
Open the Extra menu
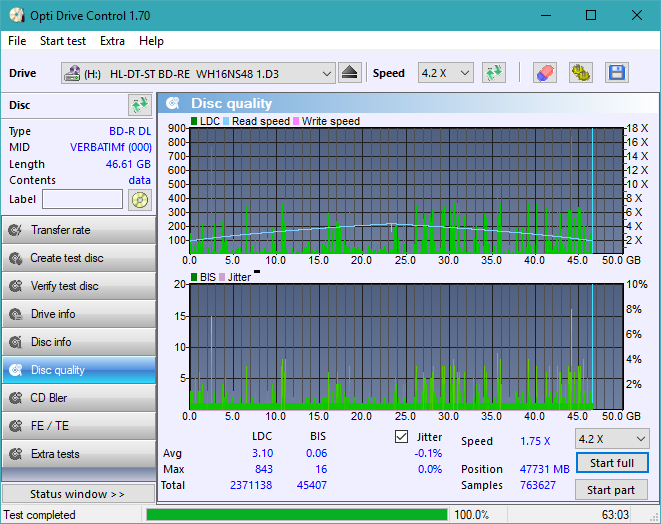click(112, 41)
